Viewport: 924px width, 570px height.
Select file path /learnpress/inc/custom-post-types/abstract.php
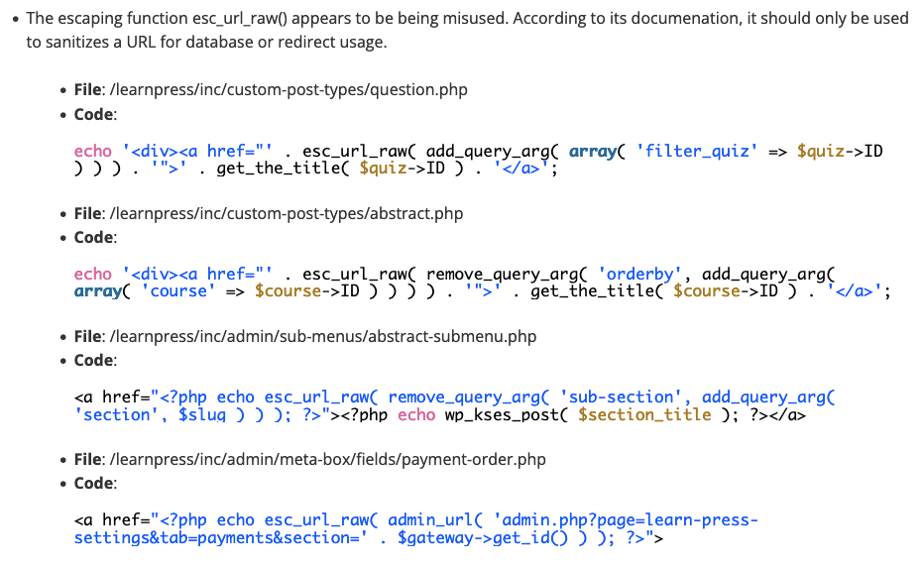pyautogui.click(x=287, y=213)
